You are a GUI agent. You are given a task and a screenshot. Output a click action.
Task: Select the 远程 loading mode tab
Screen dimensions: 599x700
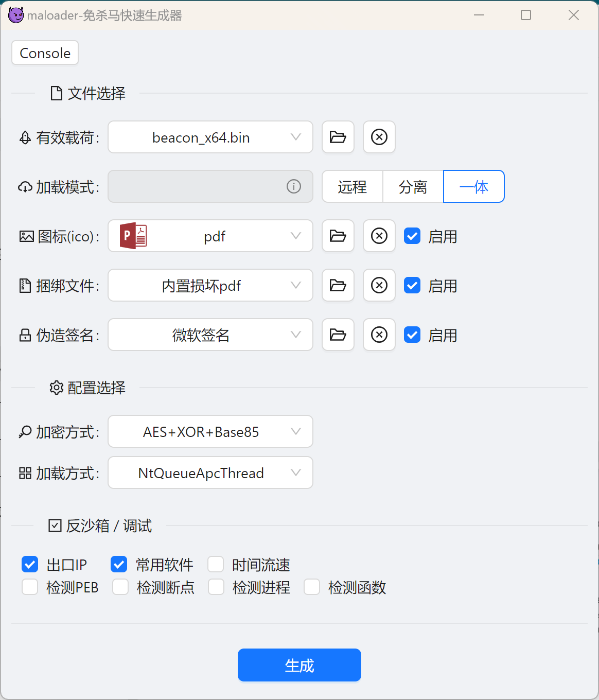(352, 186)
